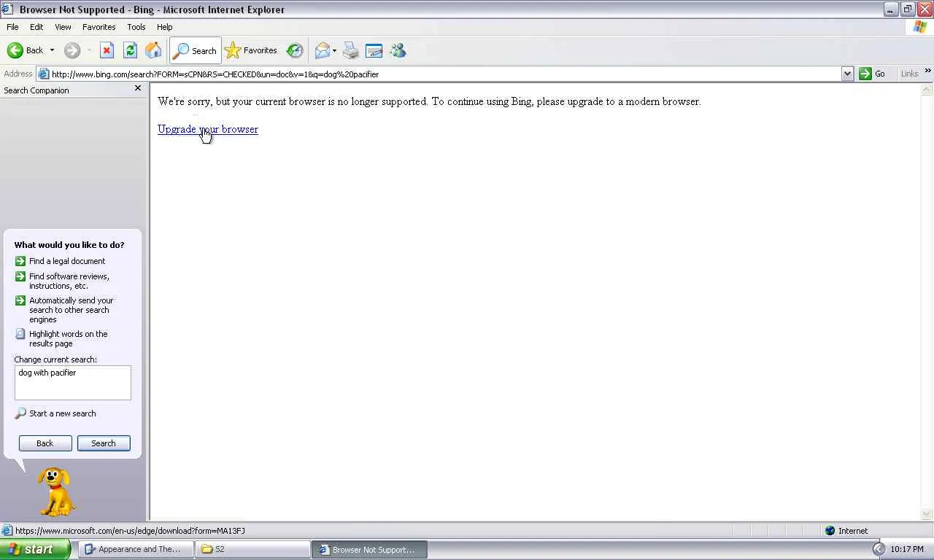Toggle the Search toolbar button
Image resolution: width=934 pixels, height=560 pixels.
pos(195,50)
